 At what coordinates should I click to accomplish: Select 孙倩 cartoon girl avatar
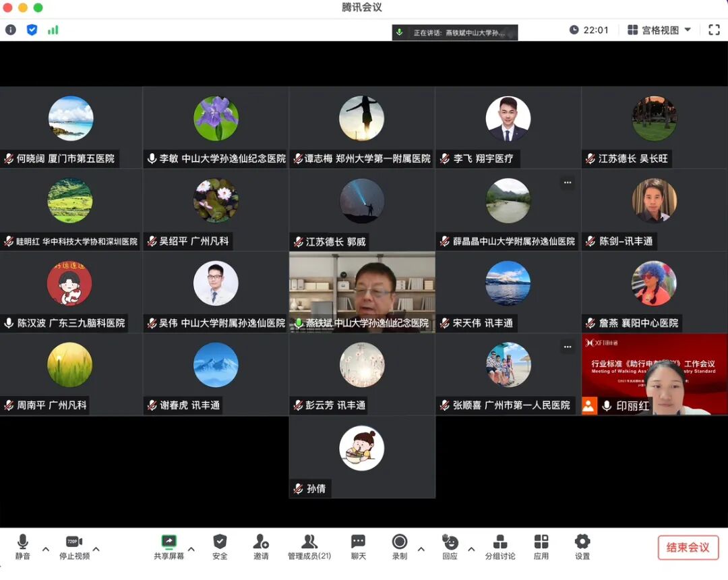pos(362,448)
